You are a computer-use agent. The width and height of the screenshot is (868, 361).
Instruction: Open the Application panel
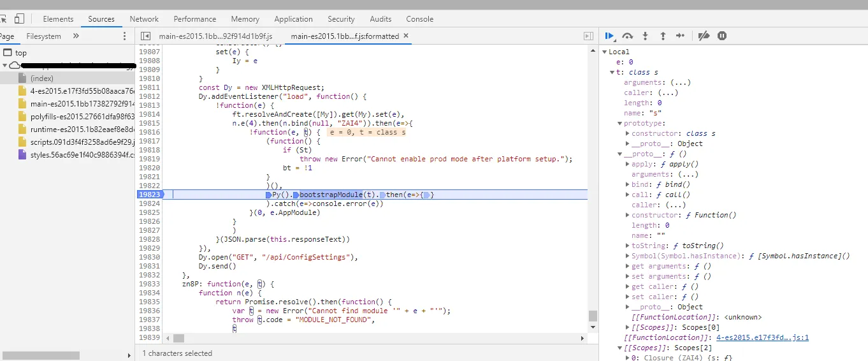pos(294,19)
